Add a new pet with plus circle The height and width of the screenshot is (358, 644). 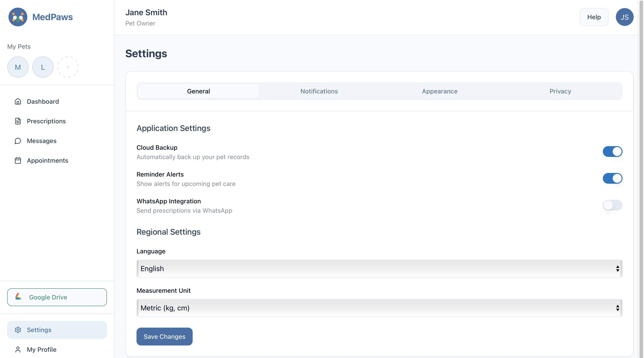(x=68, y=67)
